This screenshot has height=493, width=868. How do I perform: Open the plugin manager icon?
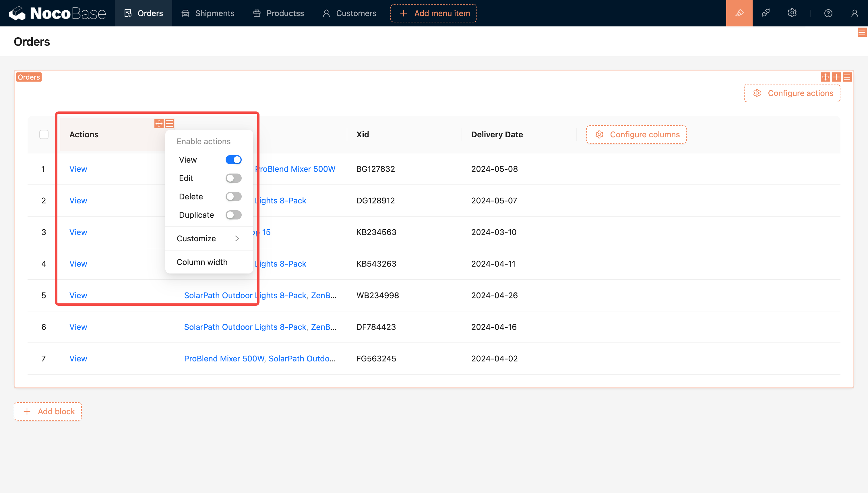coord(766,13)
